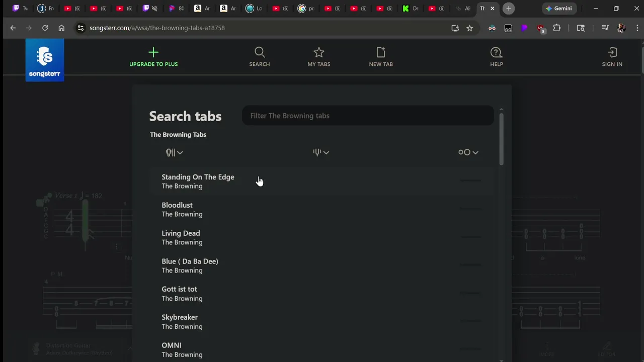Open the Skybreaker tab

pos(322,322)
